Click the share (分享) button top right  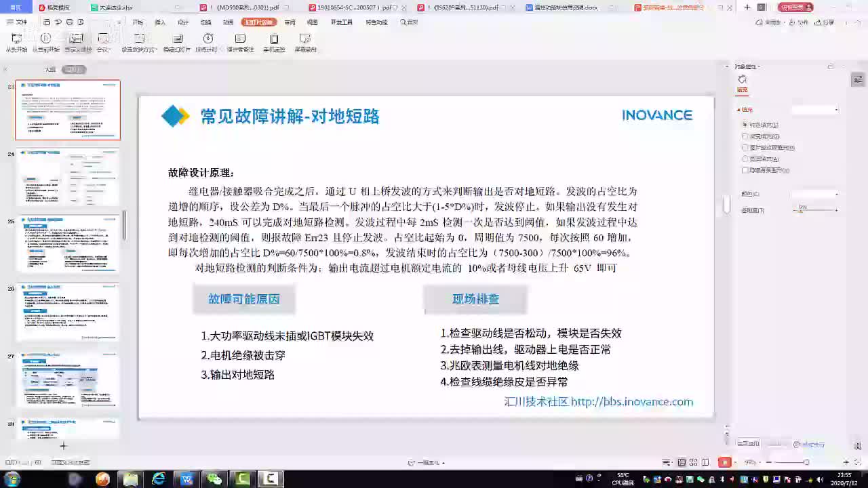(824, 22)
